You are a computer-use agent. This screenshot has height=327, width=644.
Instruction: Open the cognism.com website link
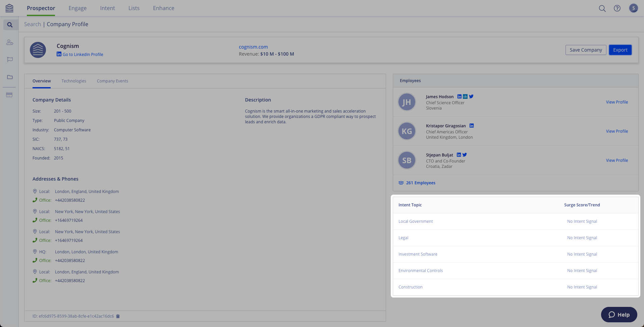coord(253,47)
